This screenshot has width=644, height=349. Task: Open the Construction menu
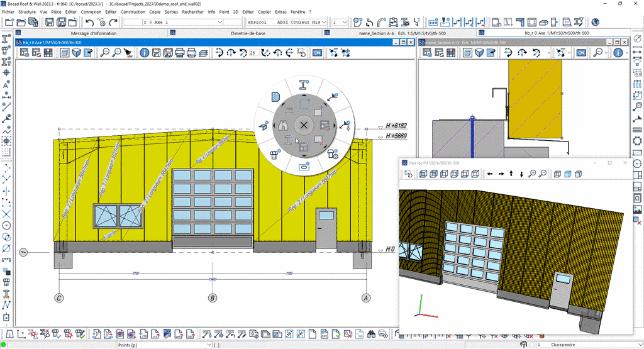pos(132,11)
